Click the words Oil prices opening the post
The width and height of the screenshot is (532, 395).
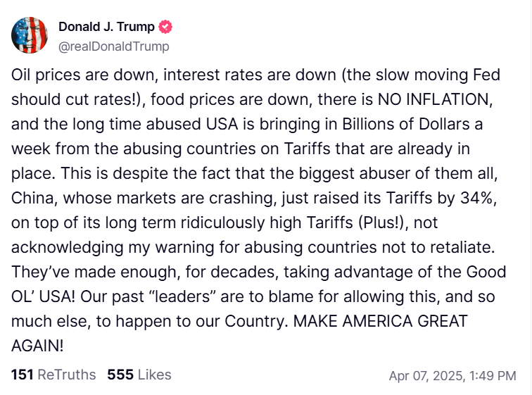[48, 75]
